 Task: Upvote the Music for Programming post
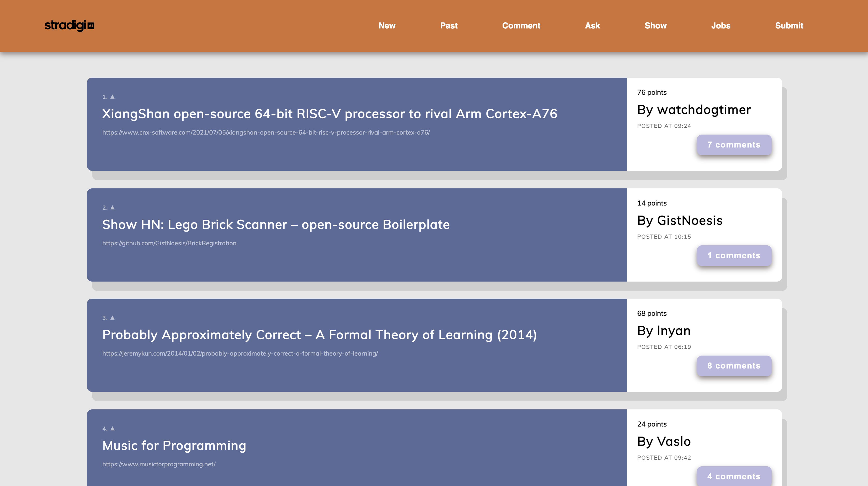(113, 428)
